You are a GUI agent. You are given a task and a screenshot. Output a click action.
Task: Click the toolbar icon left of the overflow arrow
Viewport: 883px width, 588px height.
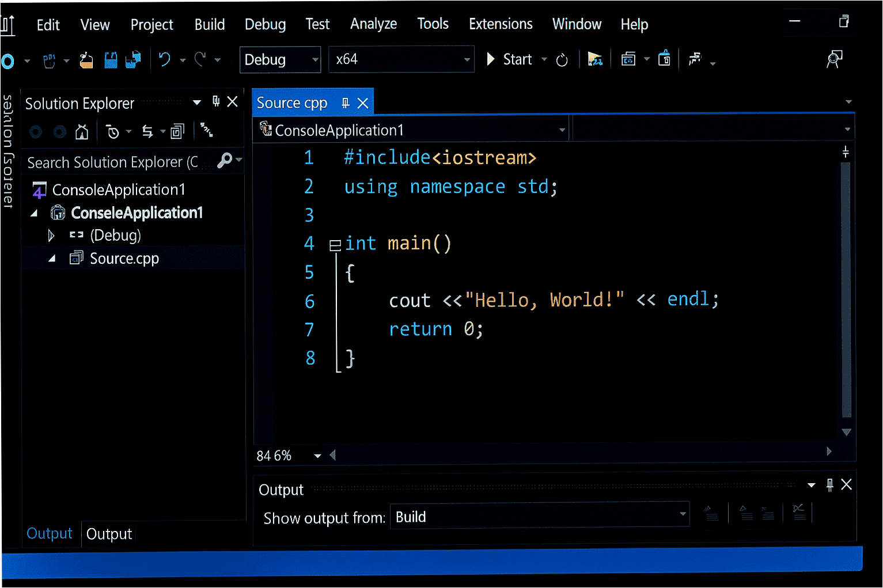click(x=695, y=59)
